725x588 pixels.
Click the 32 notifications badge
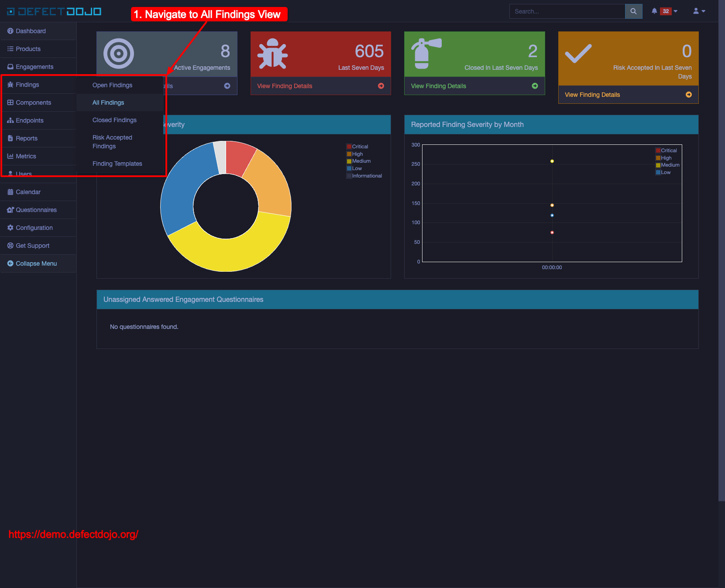(x=666, y=11)
